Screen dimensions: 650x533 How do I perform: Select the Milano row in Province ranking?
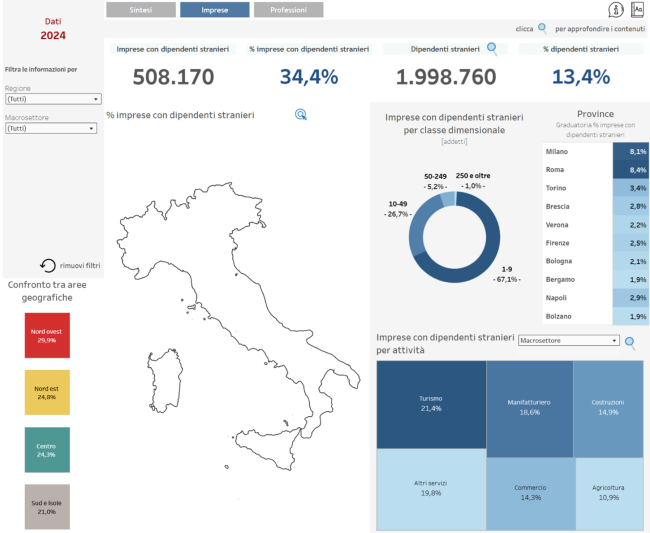(x=596, y=151)
